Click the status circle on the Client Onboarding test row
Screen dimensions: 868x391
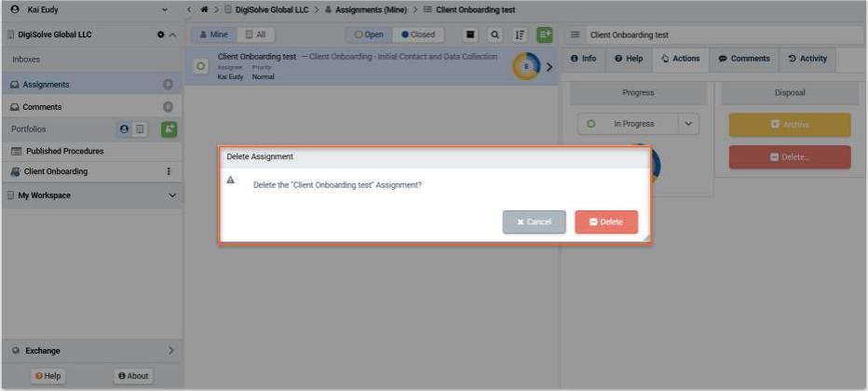(x=200, y=66)
